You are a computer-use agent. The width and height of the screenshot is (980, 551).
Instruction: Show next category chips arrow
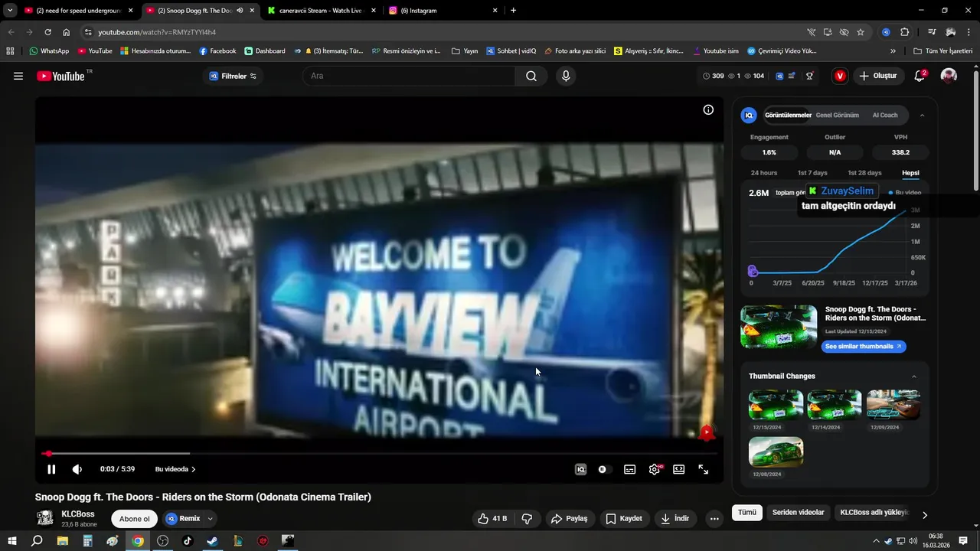(x=924, y=515)
